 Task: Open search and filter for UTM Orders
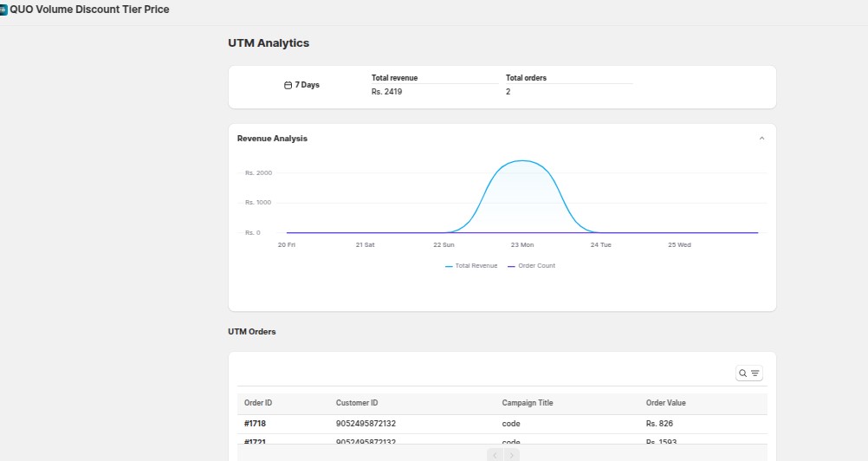[x=749, y=373]
